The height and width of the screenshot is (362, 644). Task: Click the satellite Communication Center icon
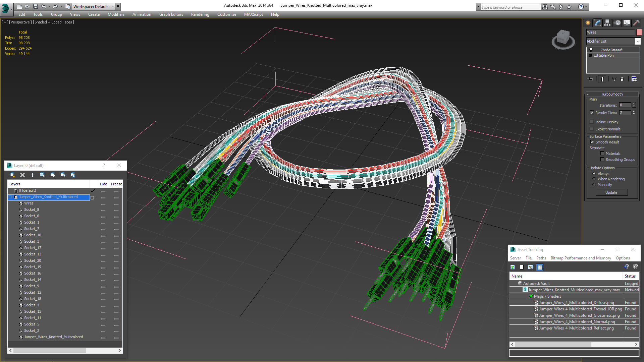point(561,7)
